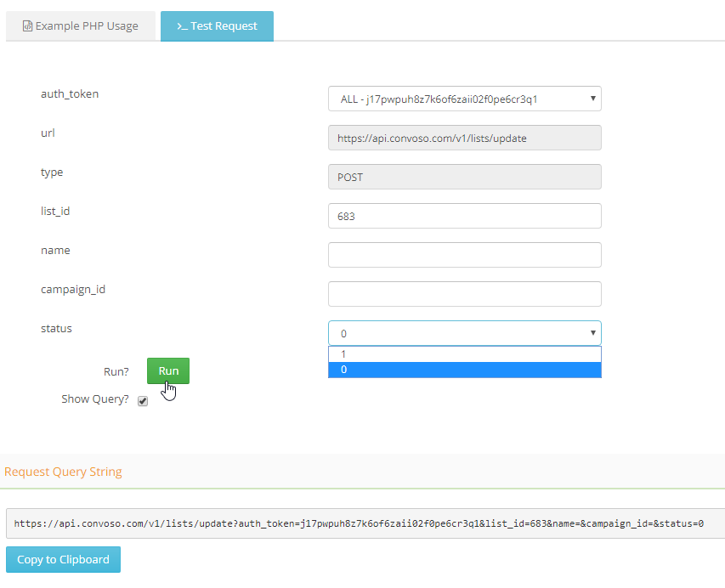Toggle the Show Query checkbox
The height and width of the screenshot is (588, 725).
143,401
